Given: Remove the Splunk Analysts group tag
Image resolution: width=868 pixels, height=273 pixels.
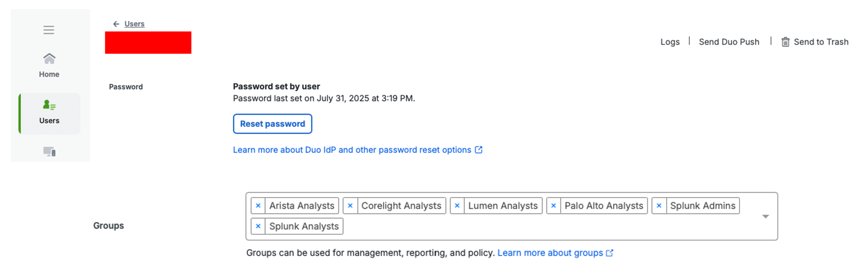Looking at the screenshot, I should 258,226.
